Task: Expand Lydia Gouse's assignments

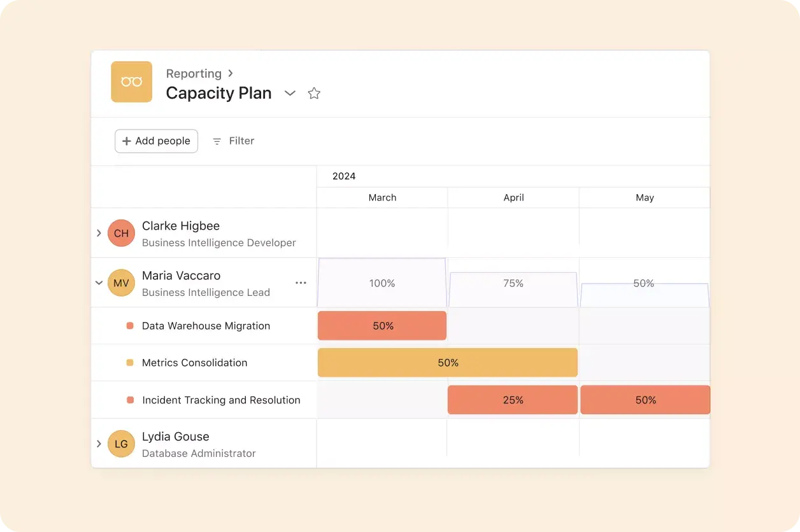Action: click(x=99, y=444)
